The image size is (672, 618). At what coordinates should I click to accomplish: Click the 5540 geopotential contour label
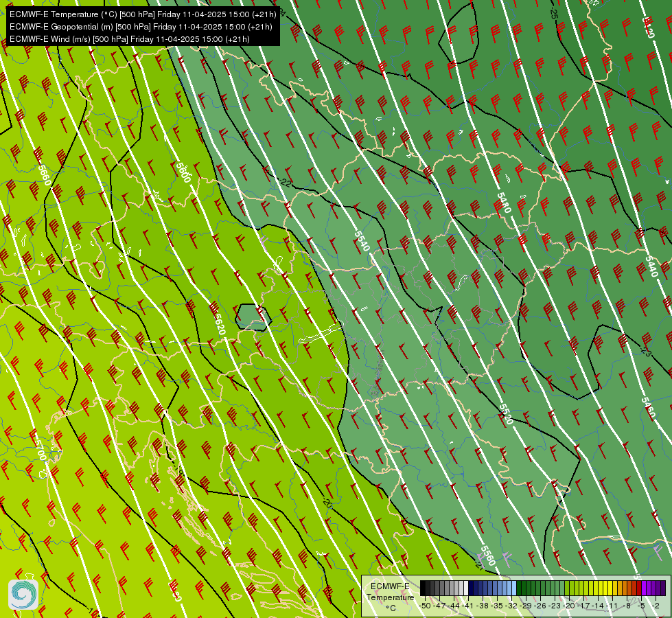click(x=362, y=240)
